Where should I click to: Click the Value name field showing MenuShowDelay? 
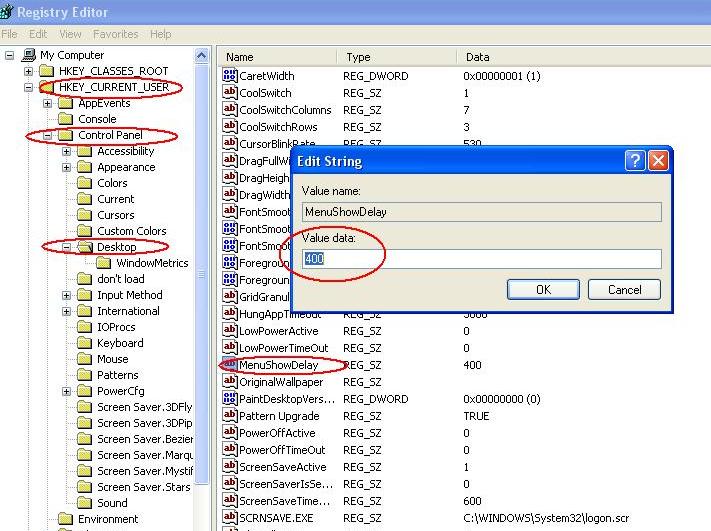[x=482, y=212]
